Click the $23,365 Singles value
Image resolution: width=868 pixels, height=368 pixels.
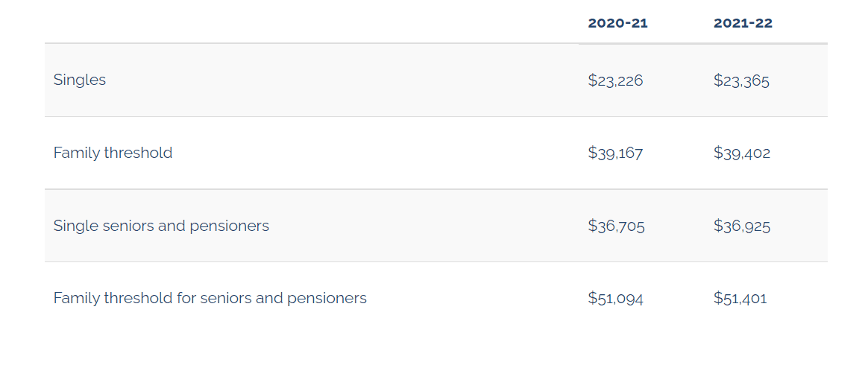coord(741,80)
